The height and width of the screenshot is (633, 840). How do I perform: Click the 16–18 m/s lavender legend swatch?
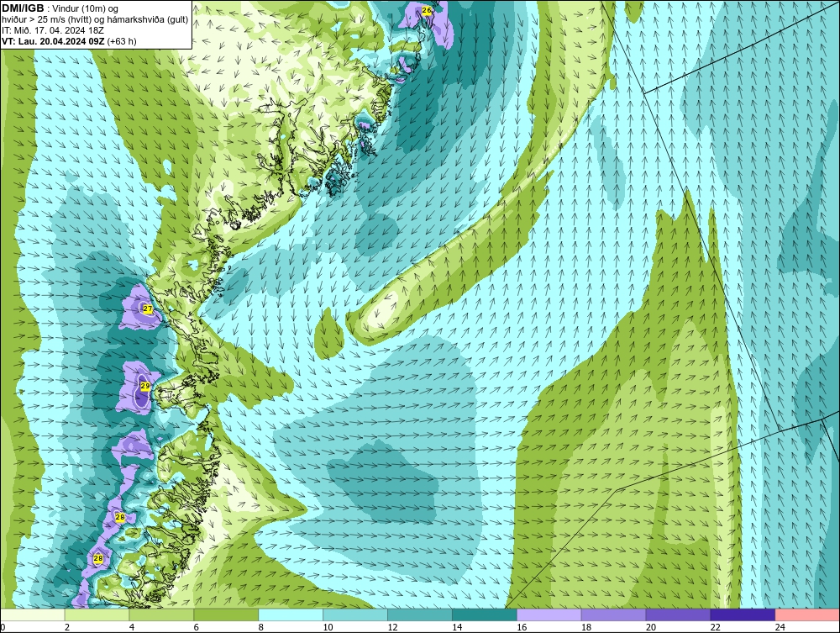click(x=549, y=615)
